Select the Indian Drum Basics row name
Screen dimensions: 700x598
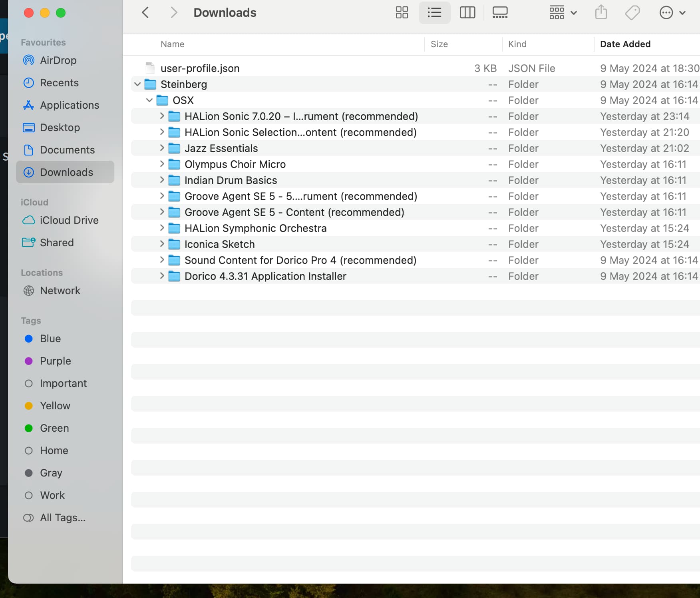(x=231, y=180)
